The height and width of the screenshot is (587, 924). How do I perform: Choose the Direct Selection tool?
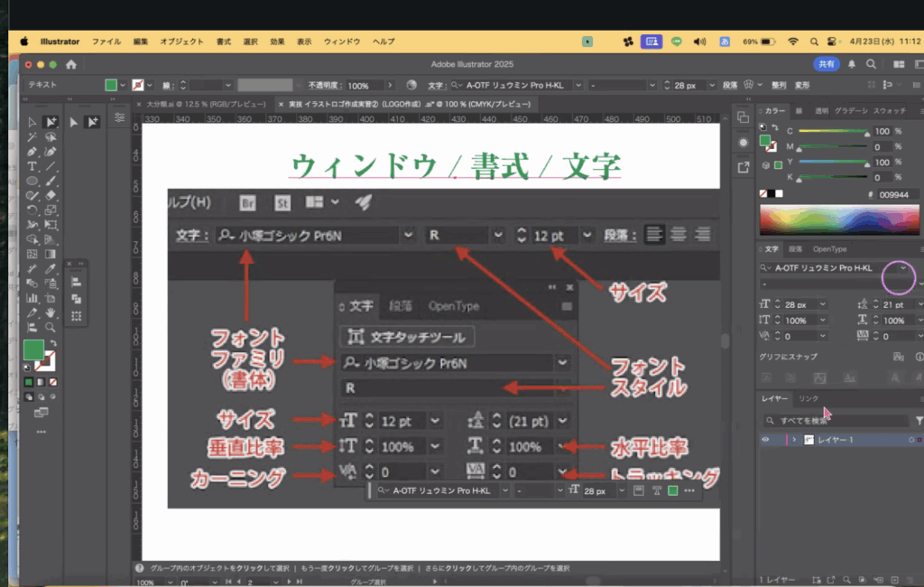51,122
